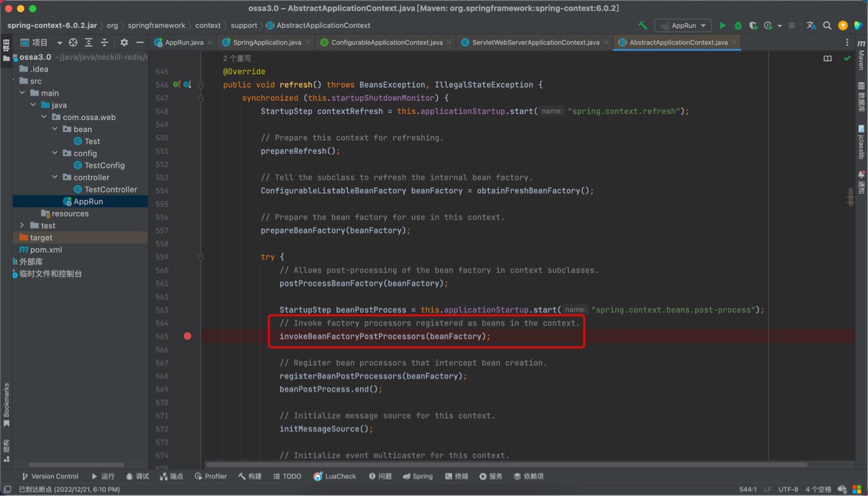This screenshot has height=496, width=868.
Task: Close the AbstractApplicationContext.java tab
Action: click(x=734, y=43)
